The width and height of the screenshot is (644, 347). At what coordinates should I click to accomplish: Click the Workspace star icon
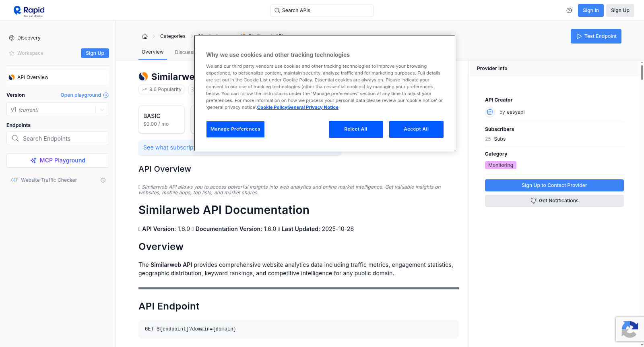(12, 53)
